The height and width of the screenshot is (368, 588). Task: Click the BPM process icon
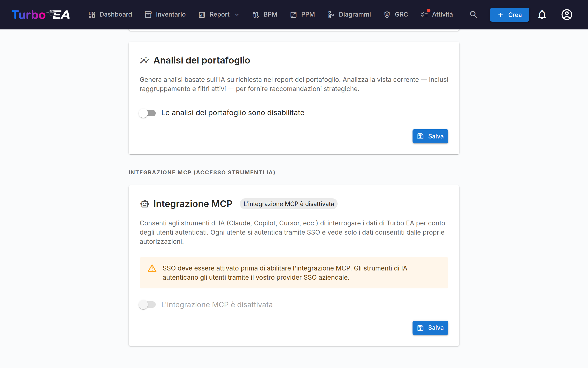pyautogui.click(x=256, y=14)
